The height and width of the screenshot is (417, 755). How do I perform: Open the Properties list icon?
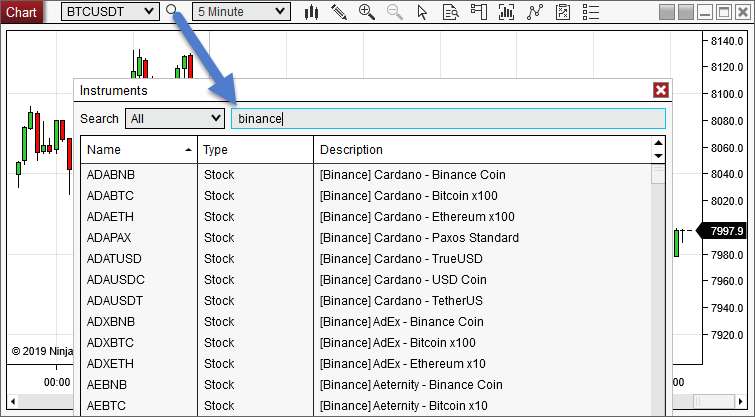591,12
